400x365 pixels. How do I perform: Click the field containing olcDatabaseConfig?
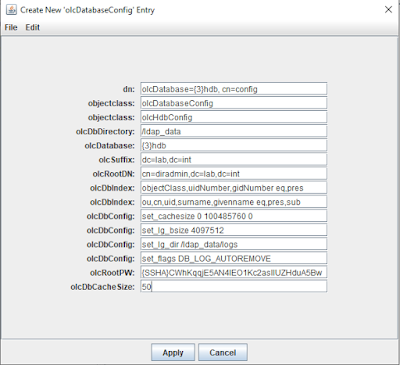[x=233, y=103]
